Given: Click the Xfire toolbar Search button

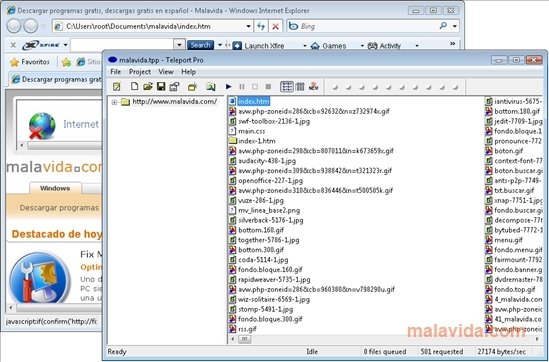Looking at the screenshot, I should [x=200, y=45].
